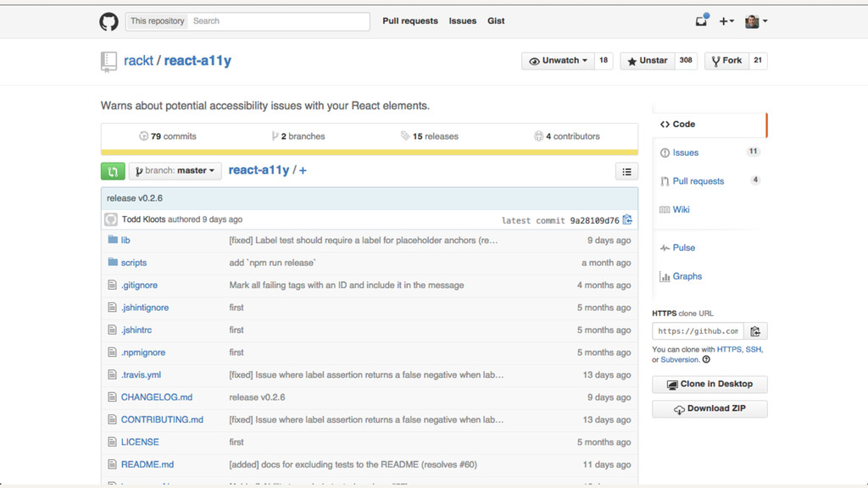Open the .jshintrc file
The width and height of the screenshot is (868, 488).
point(136,330)
